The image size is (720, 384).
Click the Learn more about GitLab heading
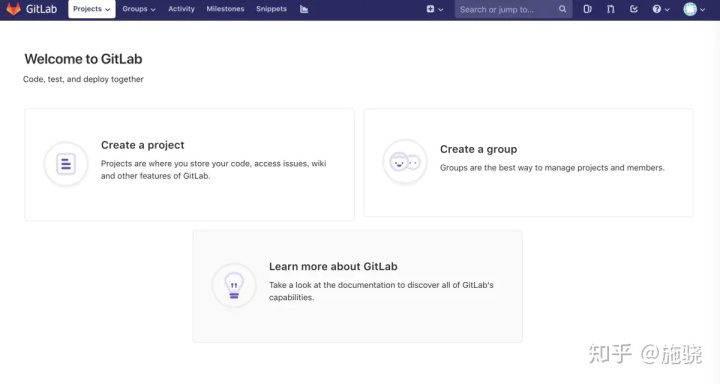[333, 266]
